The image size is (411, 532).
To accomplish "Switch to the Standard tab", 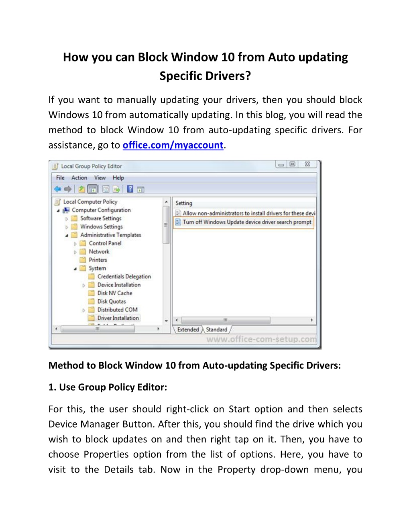I will (x=217, y=330).
